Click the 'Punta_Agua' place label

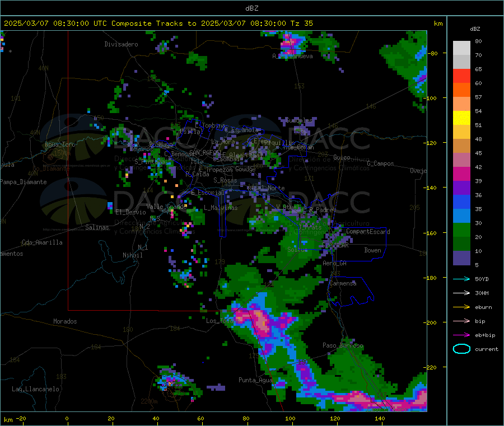tap(255, 381)
